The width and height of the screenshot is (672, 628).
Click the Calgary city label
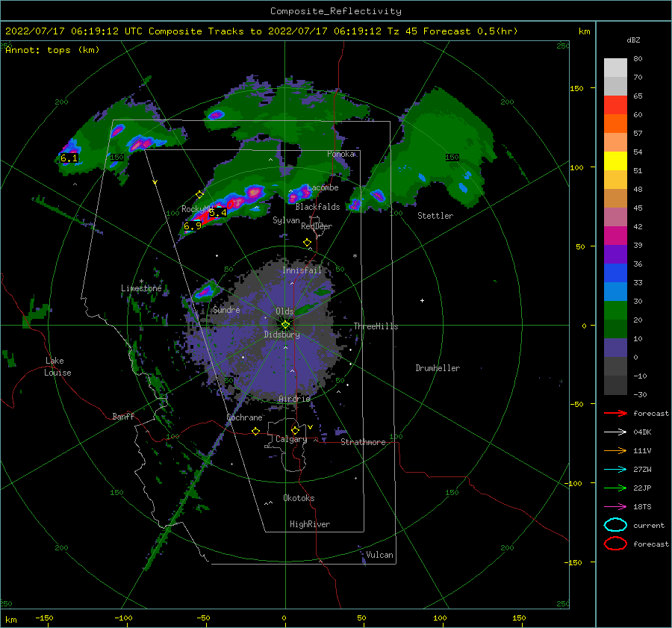click(291, 439)
